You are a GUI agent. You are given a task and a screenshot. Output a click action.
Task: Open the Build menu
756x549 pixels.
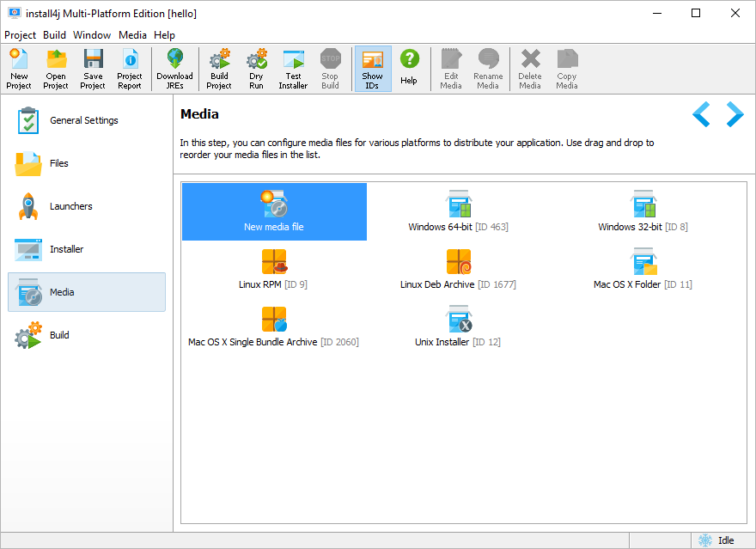coord(54,34)
